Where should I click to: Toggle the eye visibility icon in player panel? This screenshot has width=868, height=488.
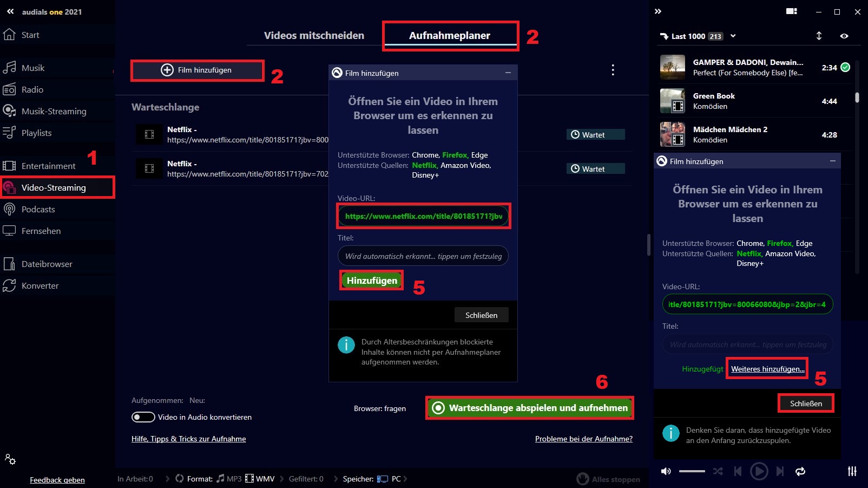pos(844,36)
